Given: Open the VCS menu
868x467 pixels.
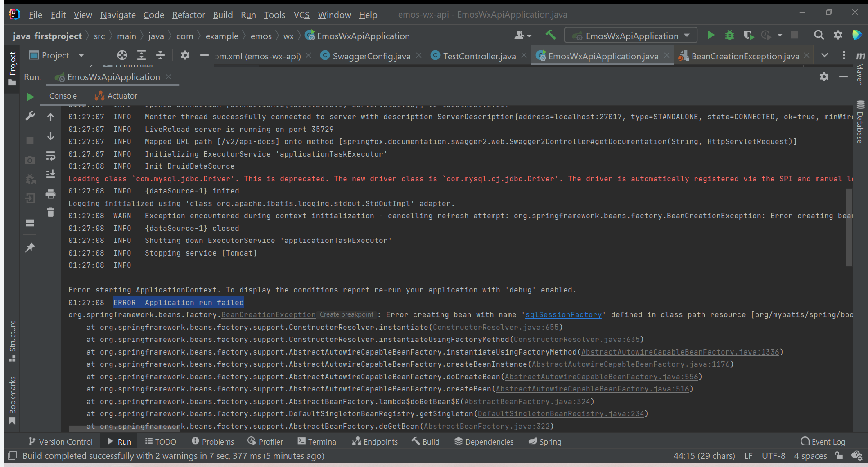Looking at the screenshot, I should pyautogui.click(x=301, y=15).
